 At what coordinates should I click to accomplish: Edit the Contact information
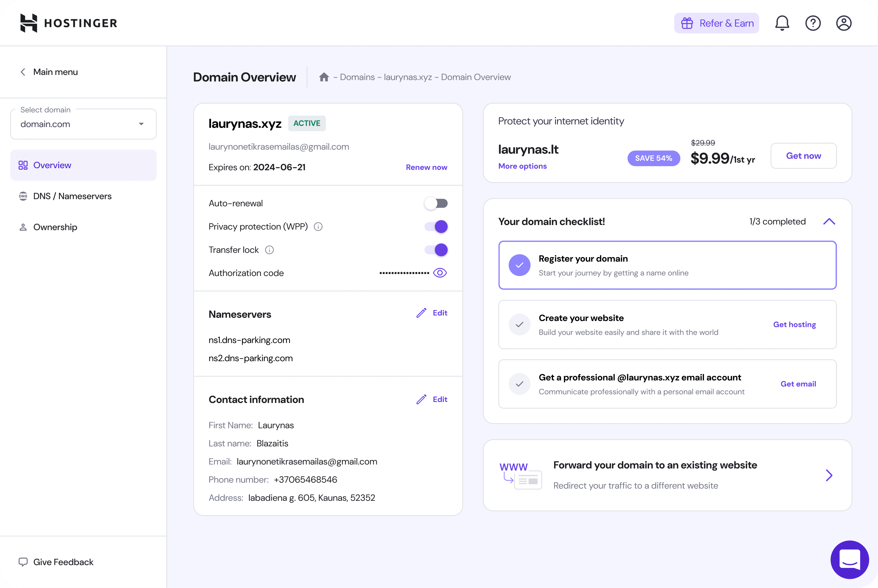point(440,399)
